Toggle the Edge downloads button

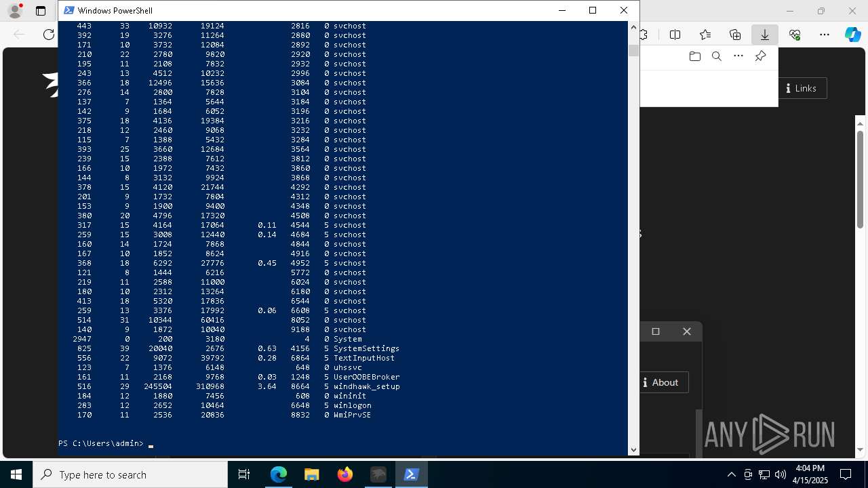pyautogui.click(x=765, y=35)
